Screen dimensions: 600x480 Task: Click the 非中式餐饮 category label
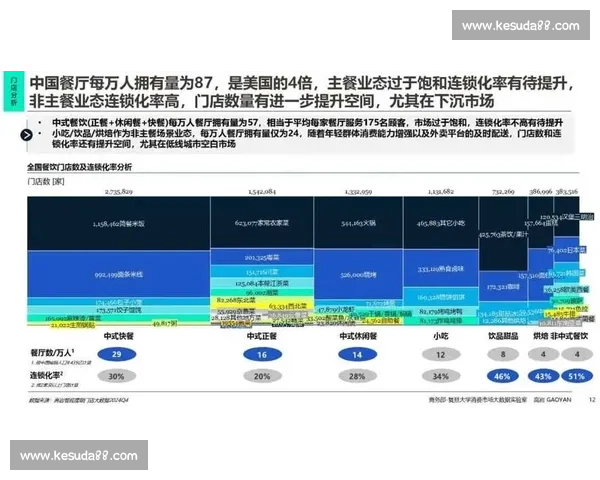tap(569, 336)
